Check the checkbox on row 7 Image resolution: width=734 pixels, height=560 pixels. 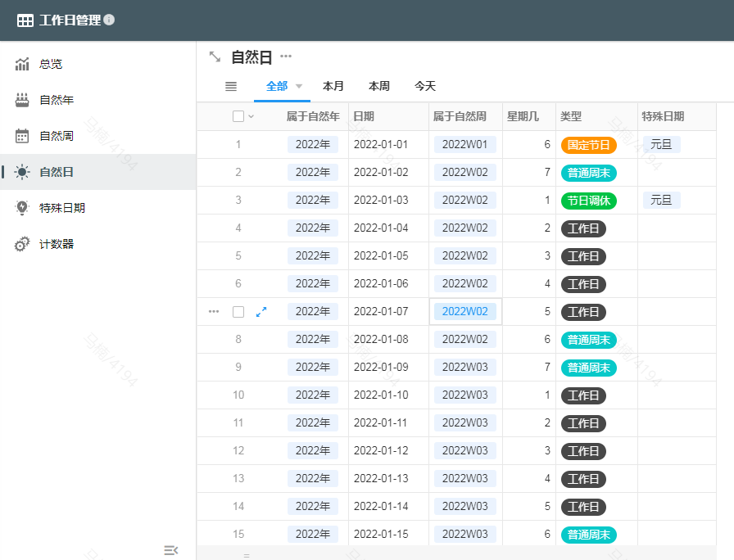click(x=238, y=312)
